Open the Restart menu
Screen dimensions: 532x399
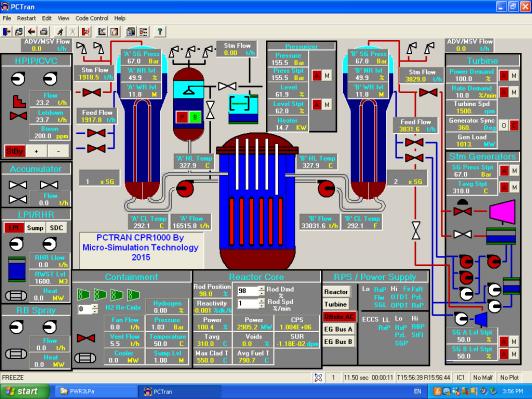tap(26, 18)
